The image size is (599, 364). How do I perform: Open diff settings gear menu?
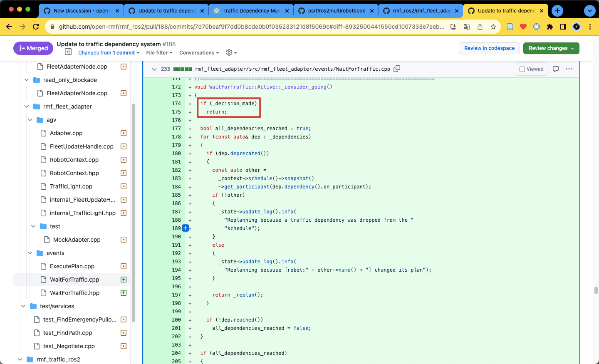point(231,53)
